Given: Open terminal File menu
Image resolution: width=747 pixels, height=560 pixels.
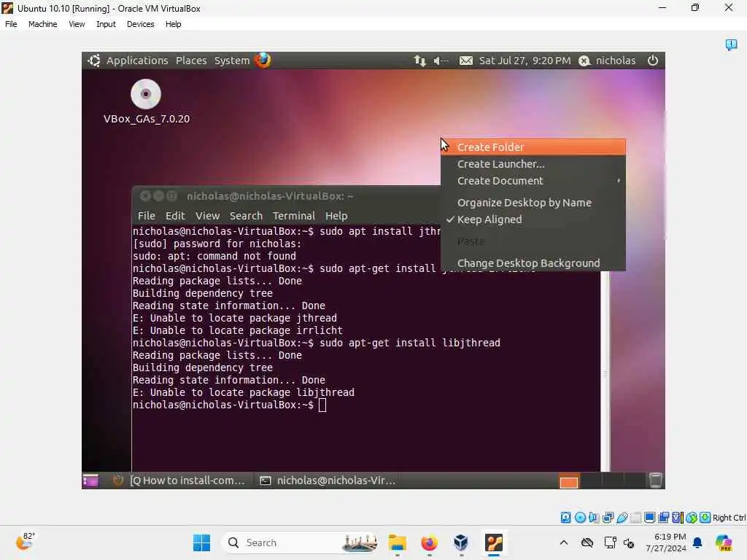Looking at the screenshot, I should (146, 216).
